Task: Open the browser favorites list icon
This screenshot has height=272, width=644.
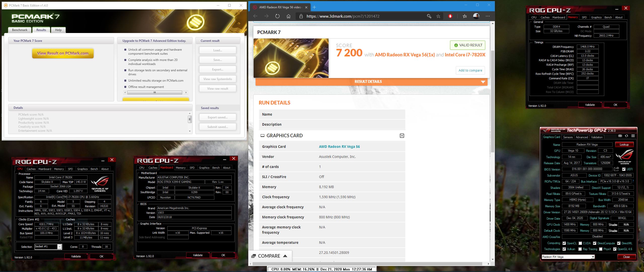Action: coord(465,16)
